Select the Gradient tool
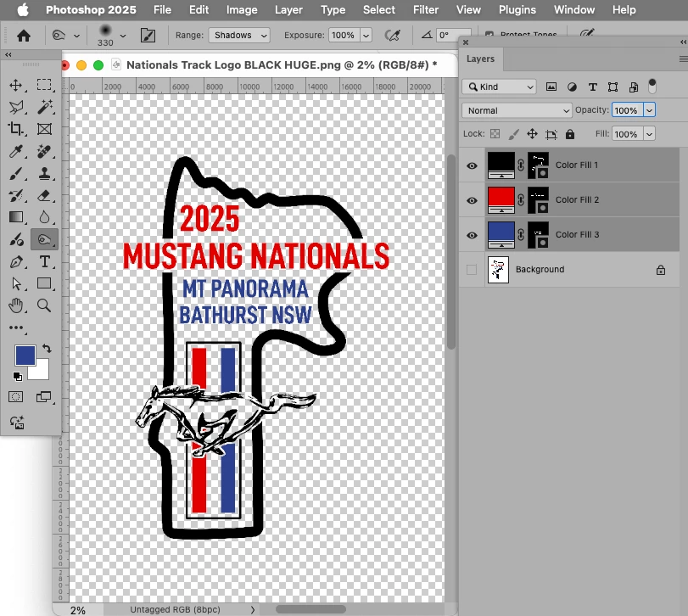 (x=16, y=217)
